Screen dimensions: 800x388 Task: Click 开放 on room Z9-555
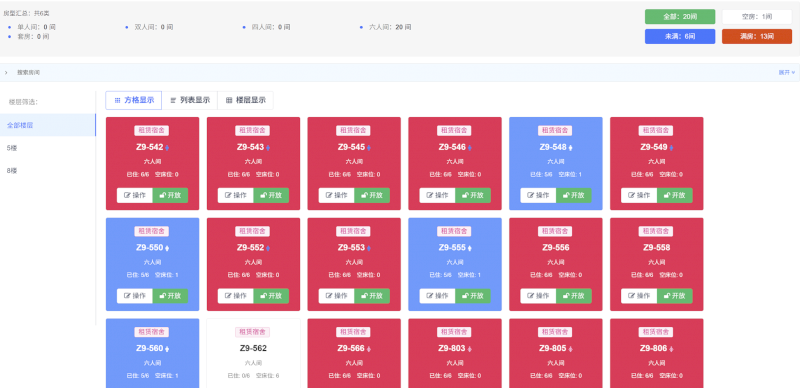pos(473,296)
